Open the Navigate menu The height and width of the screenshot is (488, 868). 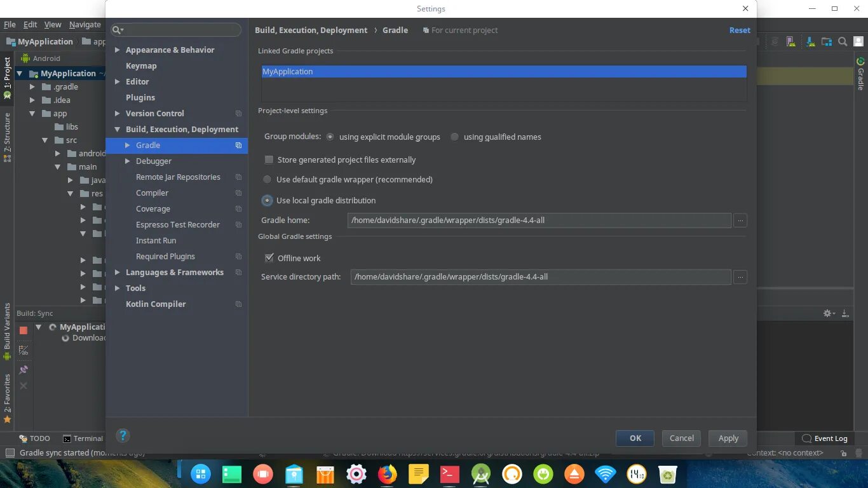click(85, 24)
